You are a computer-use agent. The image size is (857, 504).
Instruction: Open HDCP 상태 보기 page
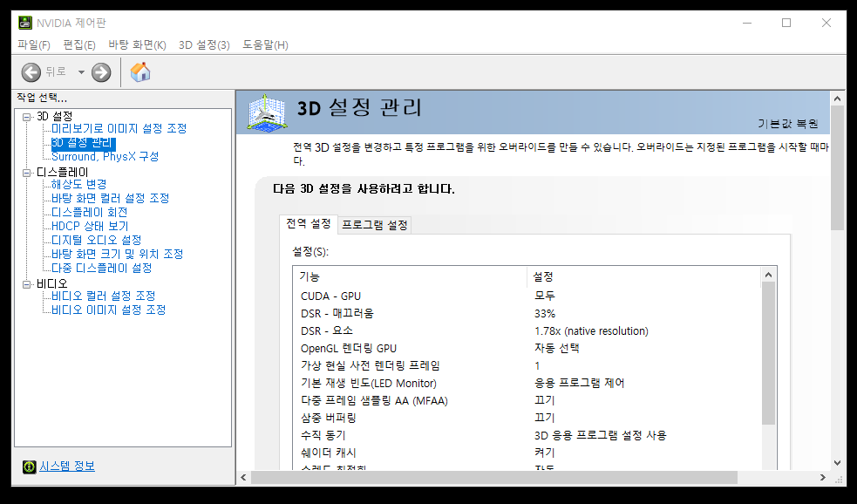click(90, 226)
